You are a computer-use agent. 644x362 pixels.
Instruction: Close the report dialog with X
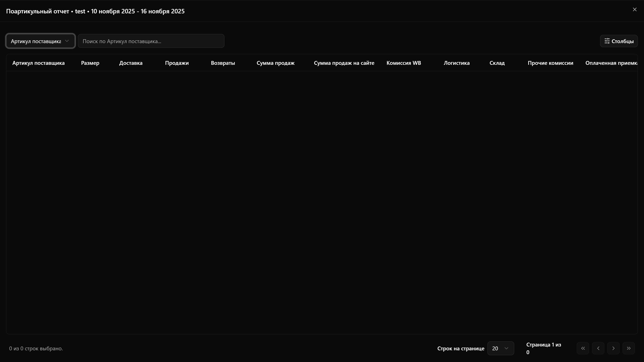[634, 10]
